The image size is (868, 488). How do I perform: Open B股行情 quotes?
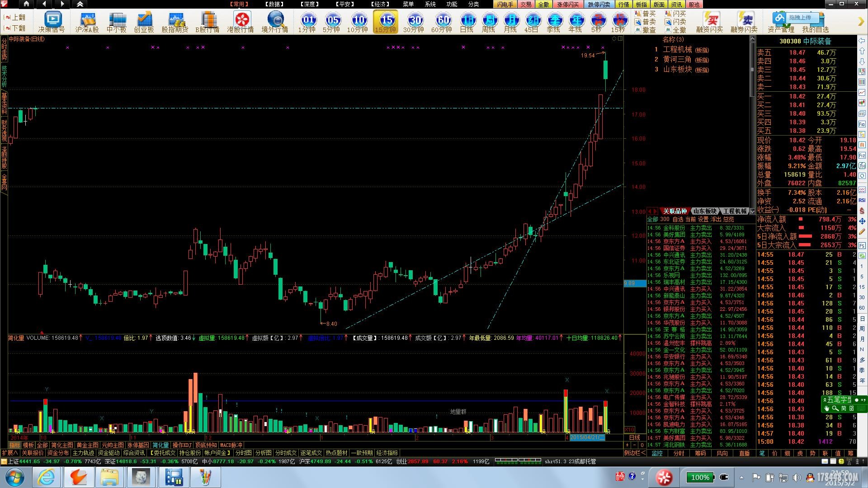[207, 22]
